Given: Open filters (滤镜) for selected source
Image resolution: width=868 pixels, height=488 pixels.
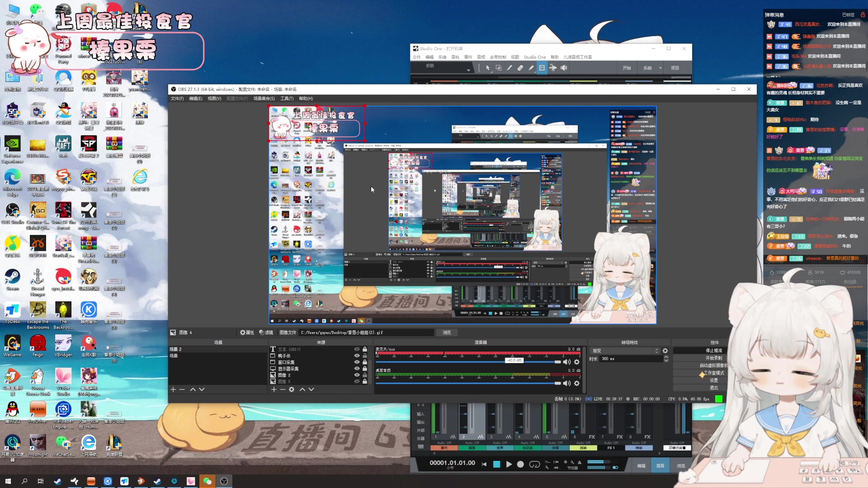Looking at the screenshot, I should click(x=266, y=332).
